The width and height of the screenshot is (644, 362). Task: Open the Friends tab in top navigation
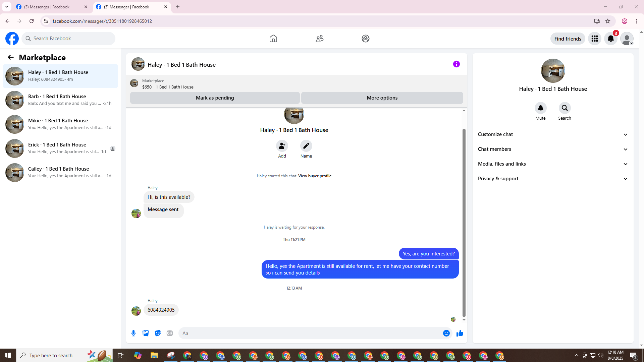tap(319, 39)
